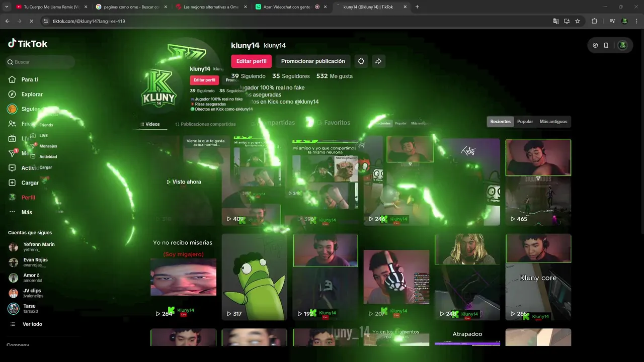
Task: Open Chrome three-dot menu
Action: coord(635,21)
